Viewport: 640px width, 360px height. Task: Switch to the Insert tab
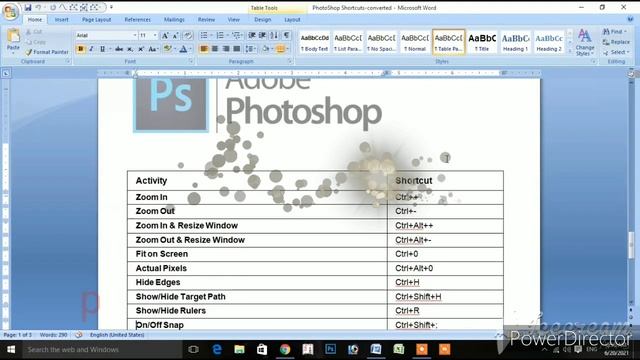62,20
